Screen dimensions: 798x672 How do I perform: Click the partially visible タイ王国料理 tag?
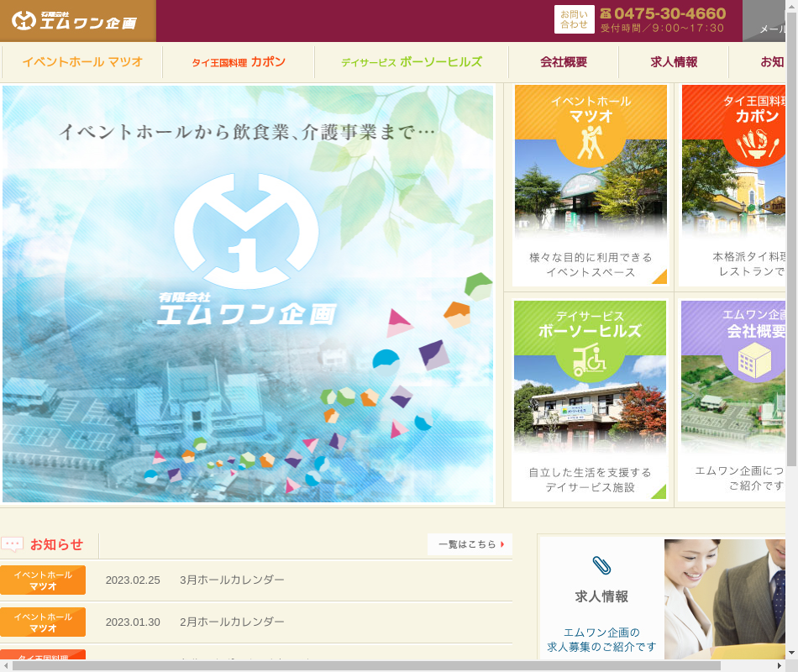43,654
